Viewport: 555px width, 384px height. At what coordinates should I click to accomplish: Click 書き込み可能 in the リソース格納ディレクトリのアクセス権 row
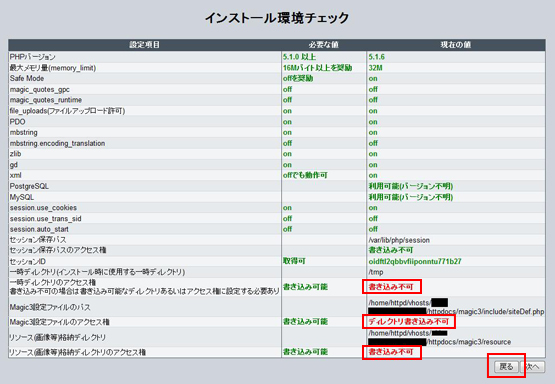pyautogui.click(x=305, y=352)
